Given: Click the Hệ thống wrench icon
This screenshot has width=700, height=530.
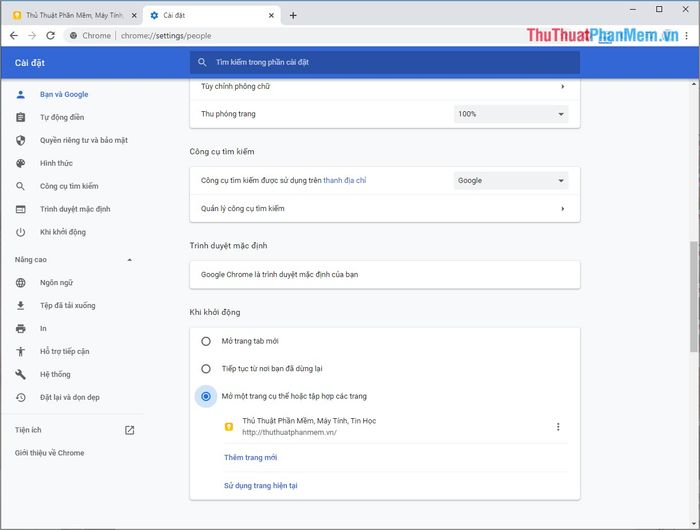Looking at the screenshot, I should (21, 374).
